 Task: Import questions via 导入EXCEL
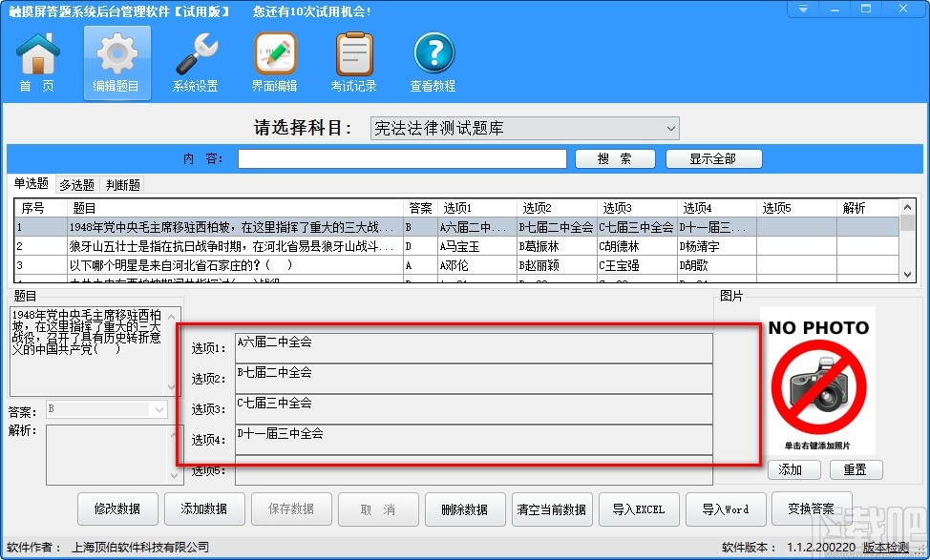pyautogui.click(x=639, y=508)
